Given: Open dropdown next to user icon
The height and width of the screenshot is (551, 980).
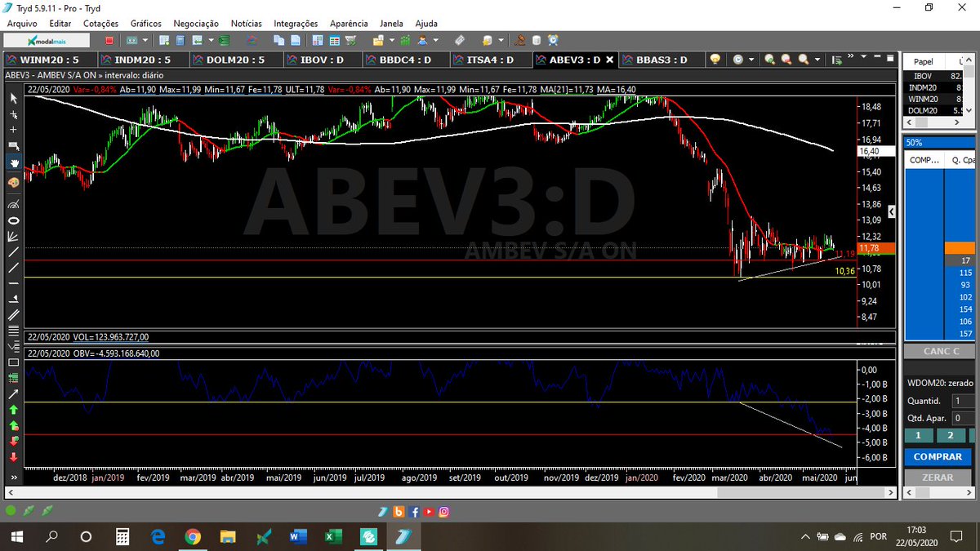Looking at the screenshot, I should point(436,40).
